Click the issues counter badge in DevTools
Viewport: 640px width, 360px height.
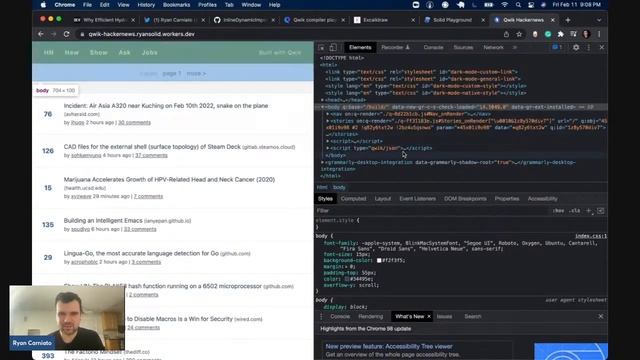(557, 47)
